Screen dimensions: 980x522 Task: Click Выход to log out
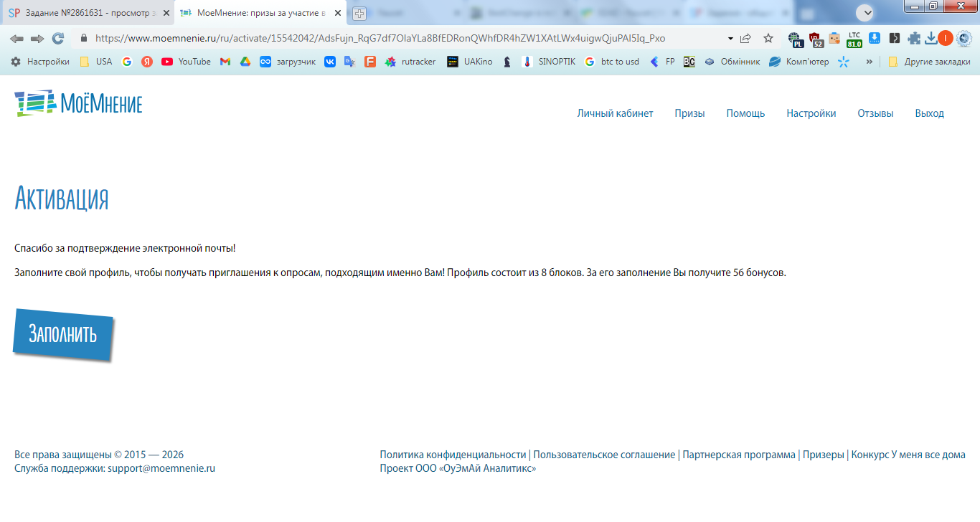(929, 113)
